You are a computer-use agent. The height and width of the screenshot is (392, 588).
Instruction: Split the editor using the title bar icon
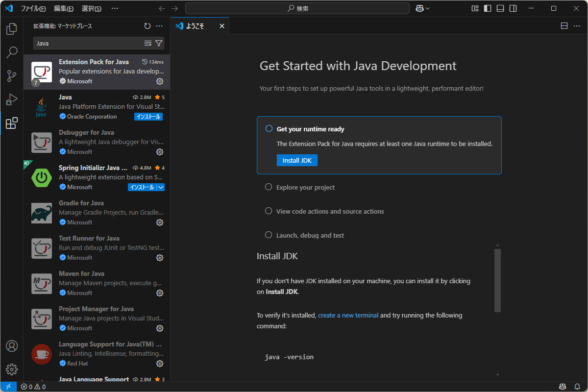[x=564, y=25]
